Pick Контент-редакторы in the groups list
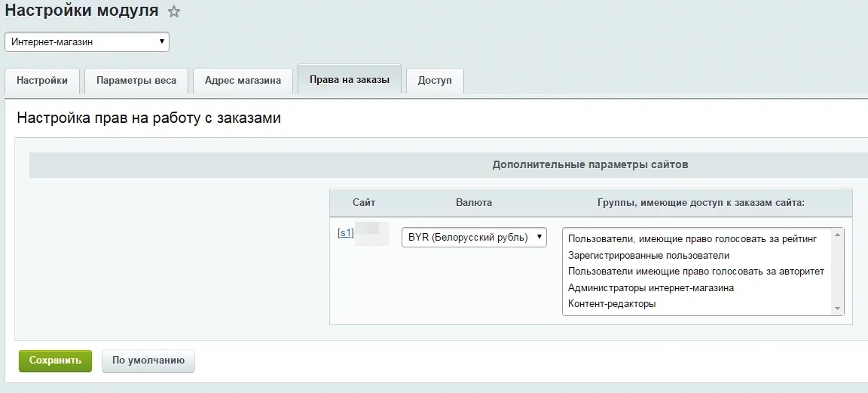The width and height of the screenshot is (868, 393). click(612, 304)
